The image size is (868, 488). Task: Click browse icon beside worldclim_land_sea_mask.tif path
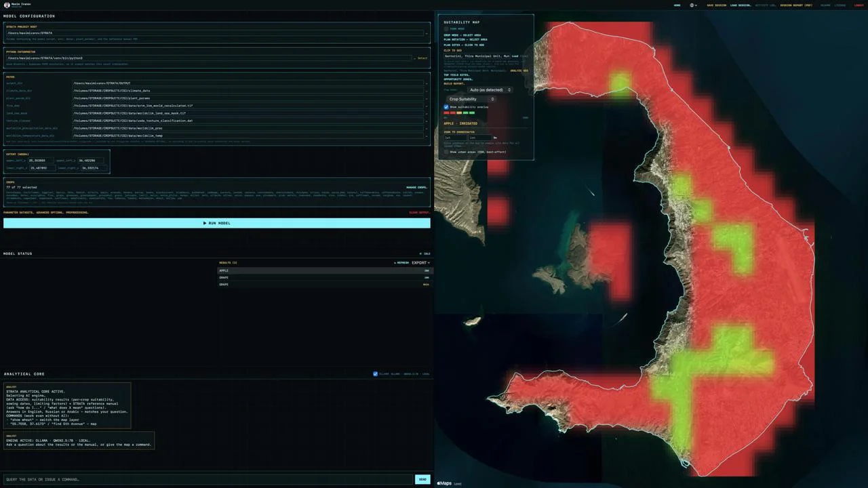tap(427, 113)
